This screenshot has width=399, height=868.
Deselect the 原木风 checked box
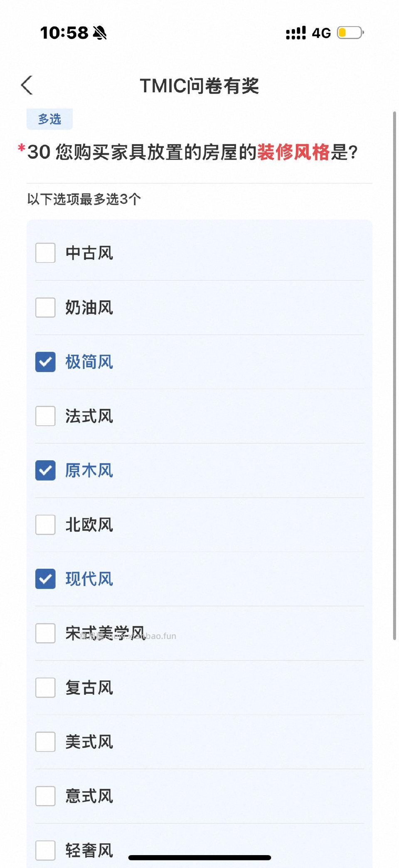coord(45,471)
